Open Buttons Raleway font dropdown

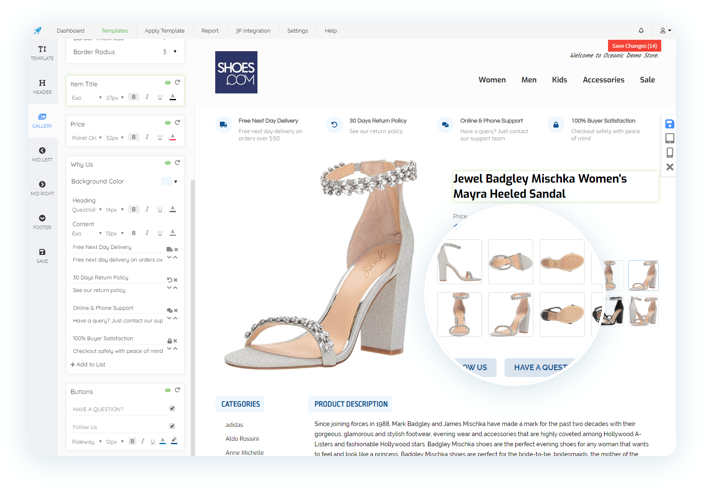click(x=87, y=442)
